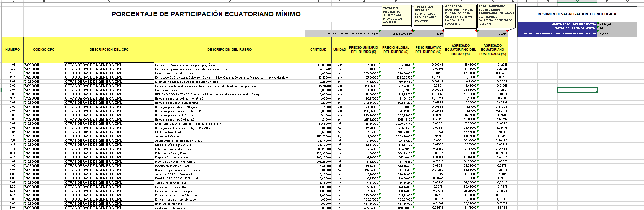The image size is (644, 210).
Task: Click the 'Impermeabilización de Losa' description cell
Action: tap(229, 166)
